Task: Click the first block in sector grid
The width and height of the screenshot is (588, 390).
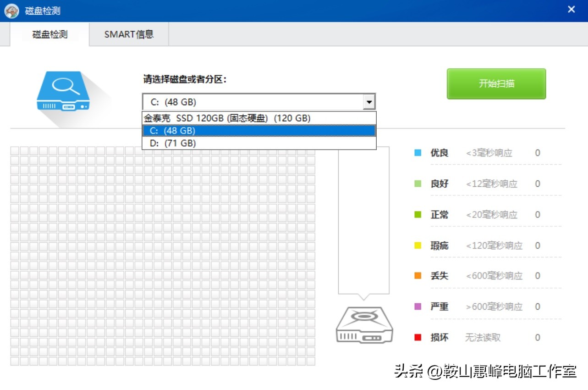Action: tap(15, 151)
